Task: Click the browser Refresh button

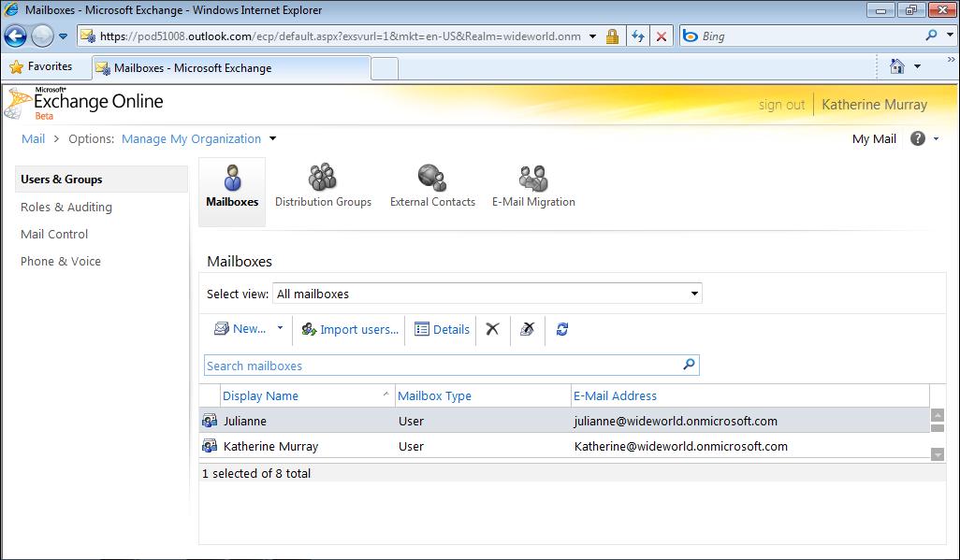Action: coord(638,36)
